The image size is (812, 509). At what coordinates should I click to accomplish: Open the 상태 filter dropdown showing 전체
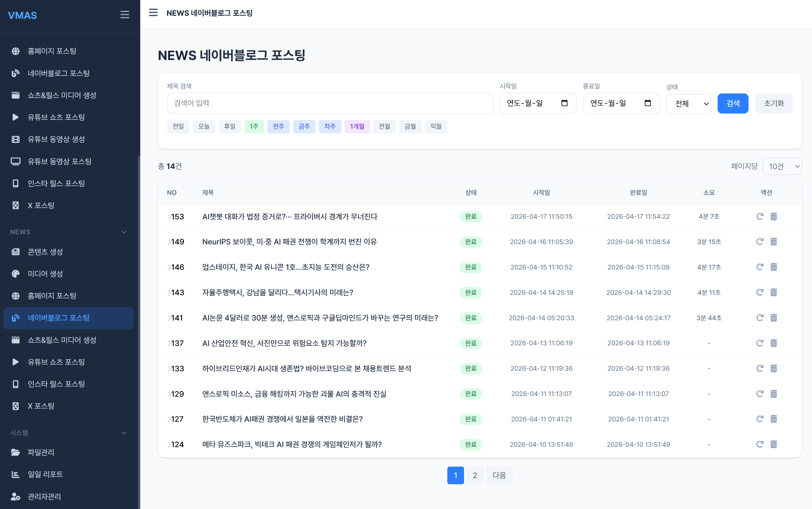click(x=688, y=104)
